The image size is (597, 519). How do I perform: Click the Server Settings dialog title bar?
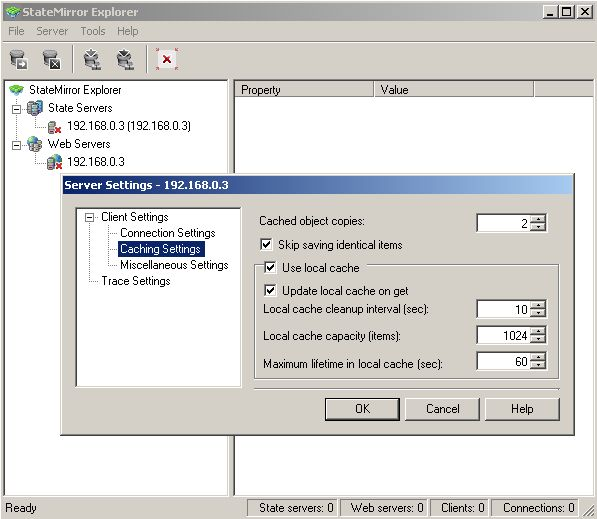tap(318, 185)
